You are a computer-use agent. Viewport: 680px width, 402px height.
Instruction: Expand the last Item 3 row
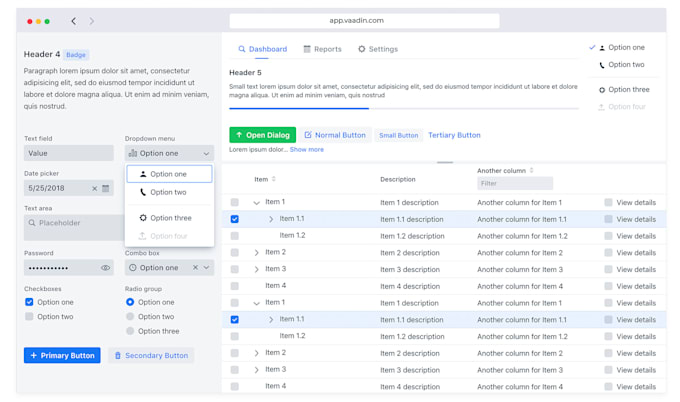256,370
